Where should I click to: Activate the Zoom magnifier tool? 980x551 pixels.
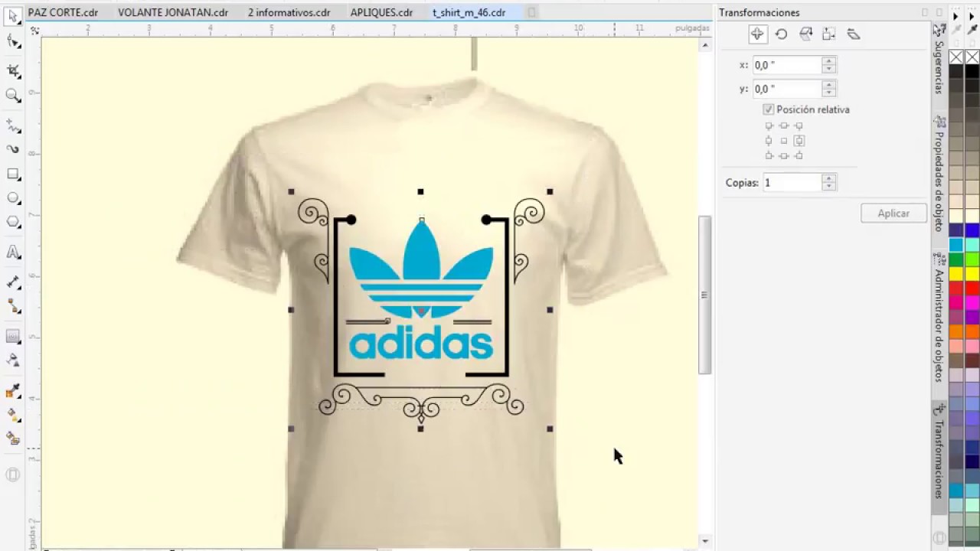(13, 96)
